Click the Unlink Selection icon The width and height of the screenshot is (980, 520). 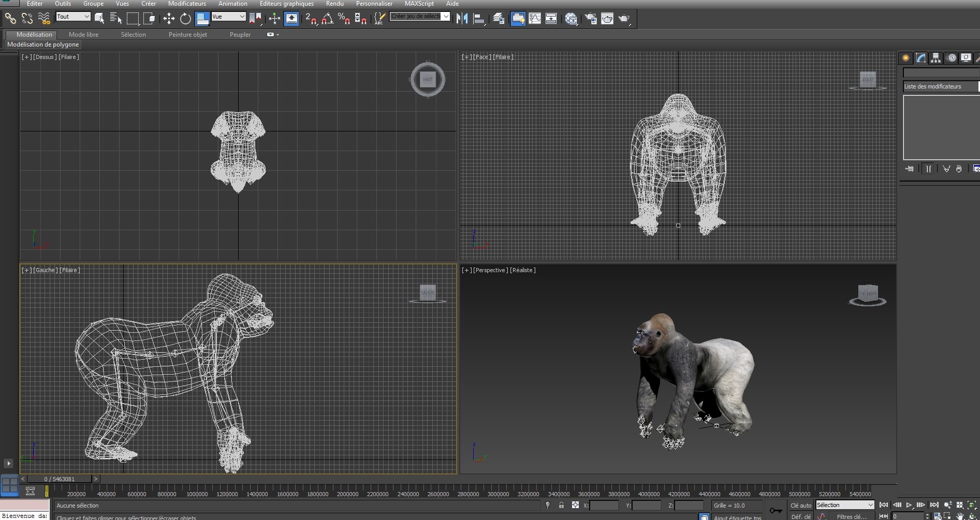click(x=27, y=19)
